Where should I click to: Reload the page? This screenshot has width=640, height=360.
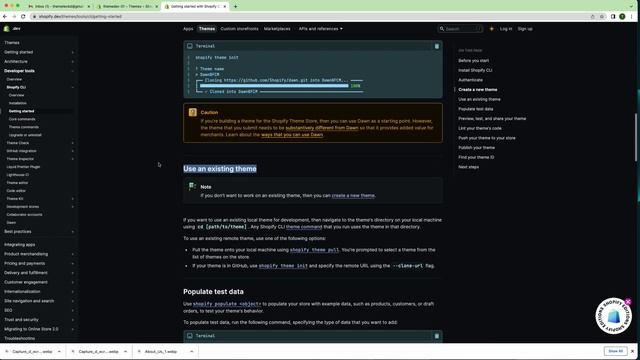23,16
